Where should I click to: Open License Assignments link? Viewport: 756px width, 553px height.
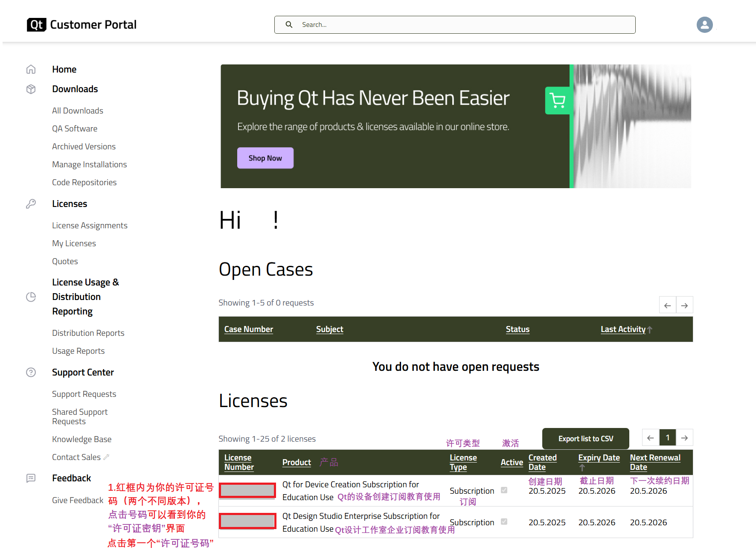point(90,225)
